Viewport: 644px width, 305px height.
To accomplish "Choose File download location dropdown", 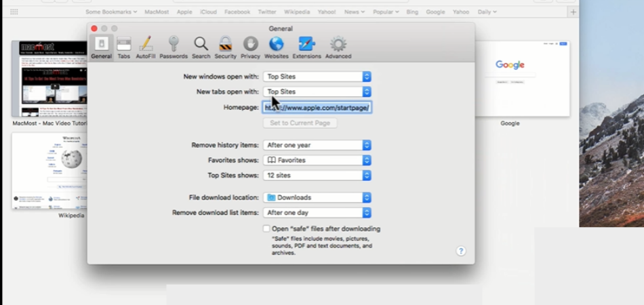I will (x=317, y=197).
